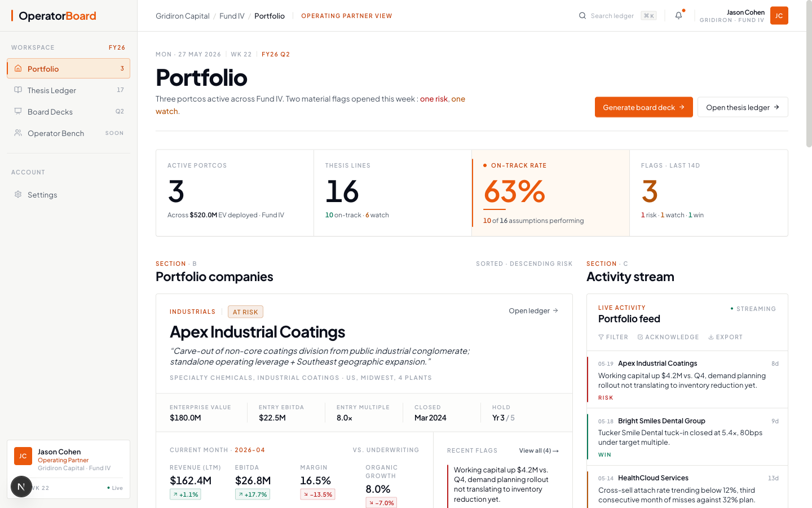Click the STREAMING status indicator

tap(753, 309)
